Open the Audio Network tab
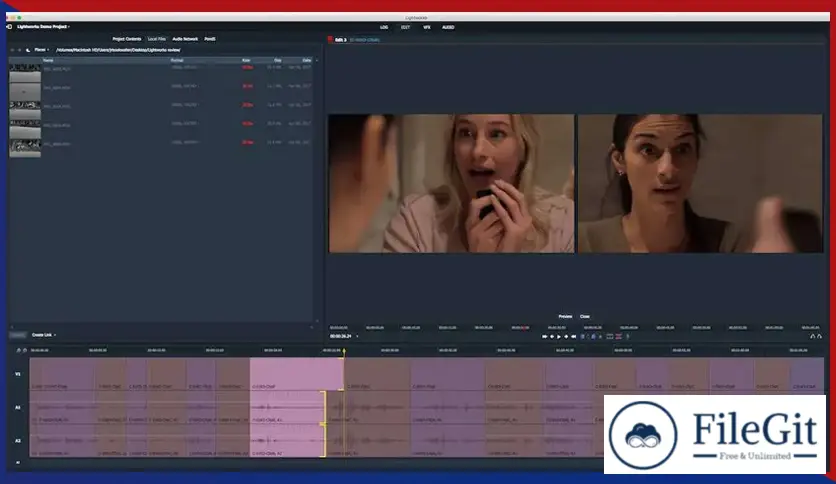The width and height of the screenshot is (836, 484). tap(185, 38)
